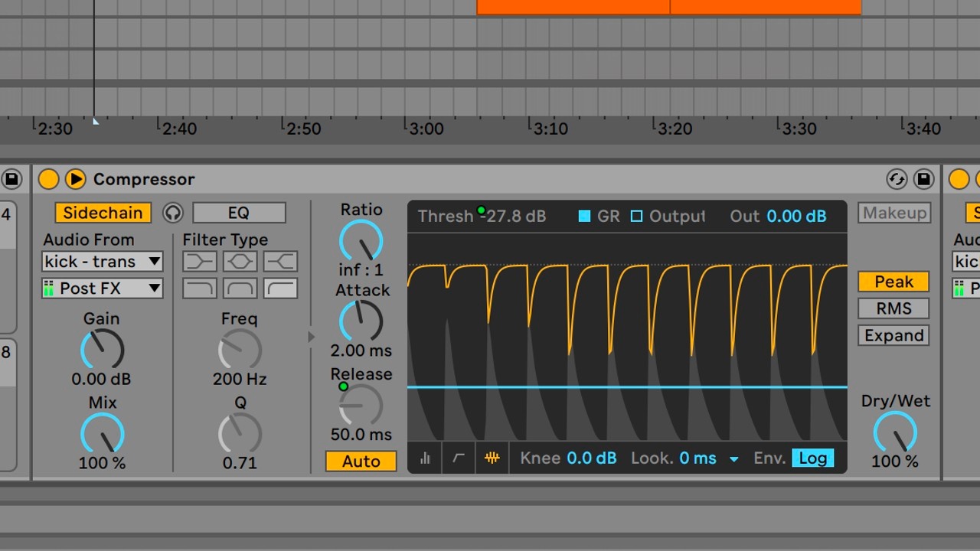Toggle the Log envelope mode button
Viewport: 980px width, 551px height.
812,458
